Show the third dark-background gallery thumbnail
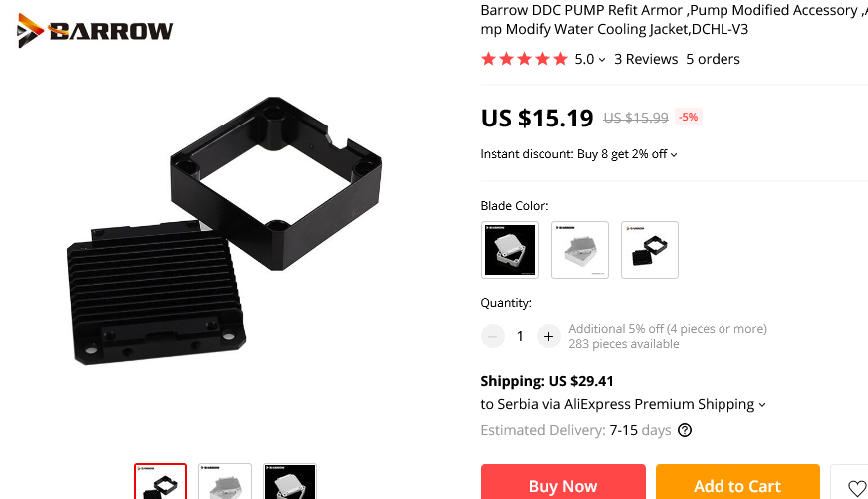This screenshot has width=868, height=499. click(290, 482)
